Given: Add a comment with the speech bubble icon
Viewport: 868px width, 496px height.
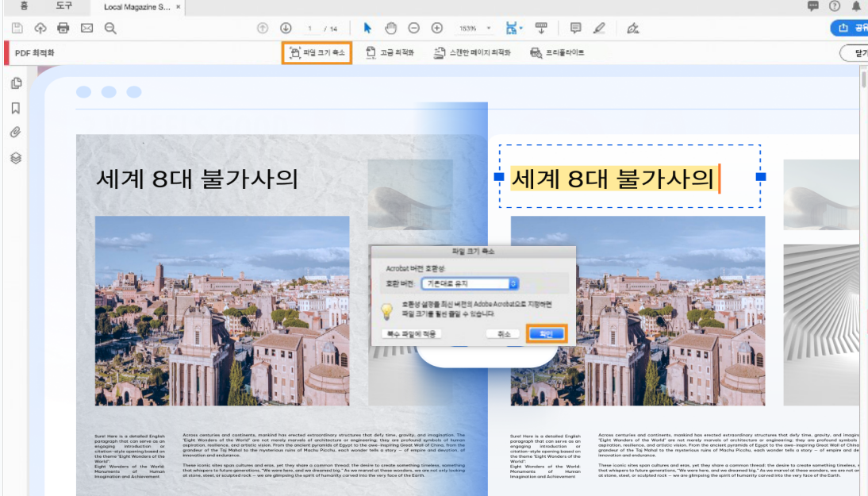Looking at the screenshot, I should [575, 27].
